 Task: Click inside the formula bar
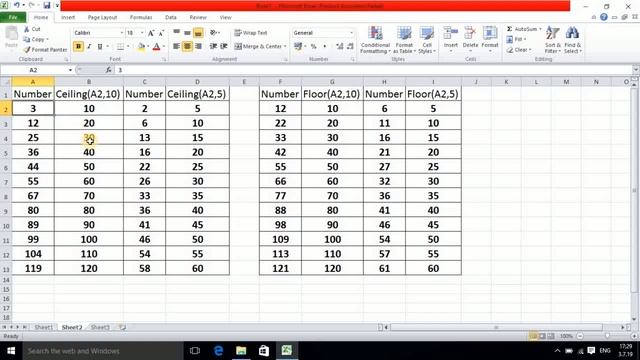376,70
